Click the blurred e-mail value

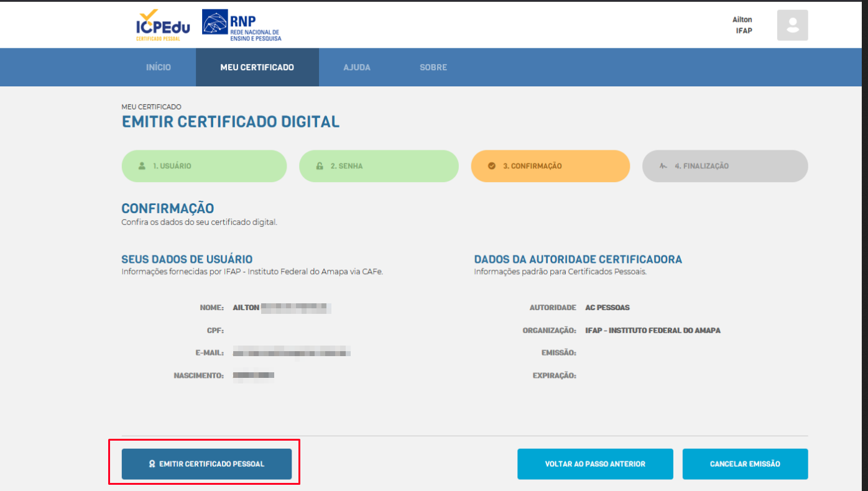coord(292,353)
